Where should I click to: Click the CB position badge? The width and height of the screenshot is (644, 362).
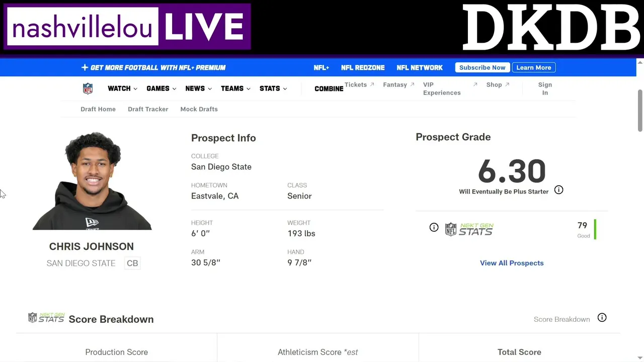[x=132, y=263]
